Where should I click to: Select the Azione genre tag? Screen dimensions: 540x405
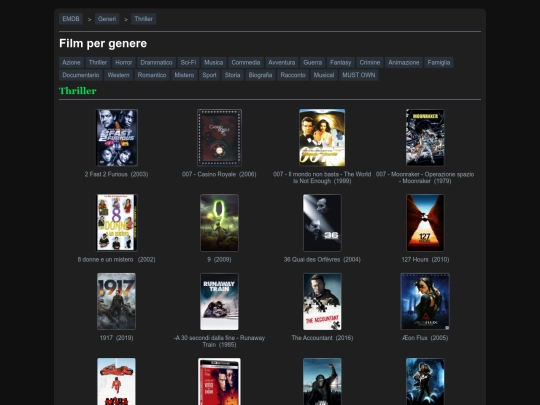click(x=71, y=63)
